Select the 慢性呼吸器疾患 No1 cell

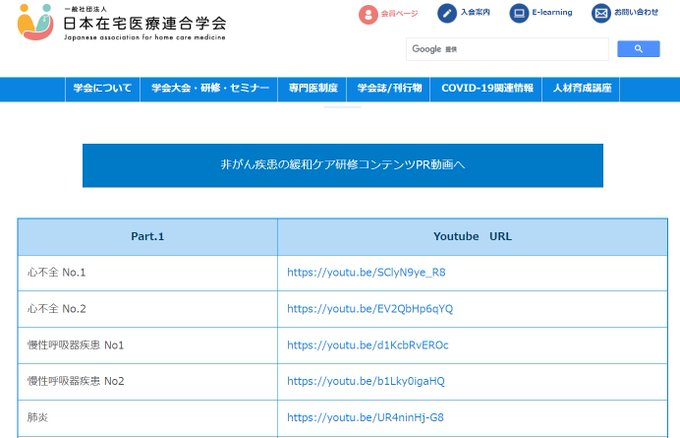pos(147,346)
